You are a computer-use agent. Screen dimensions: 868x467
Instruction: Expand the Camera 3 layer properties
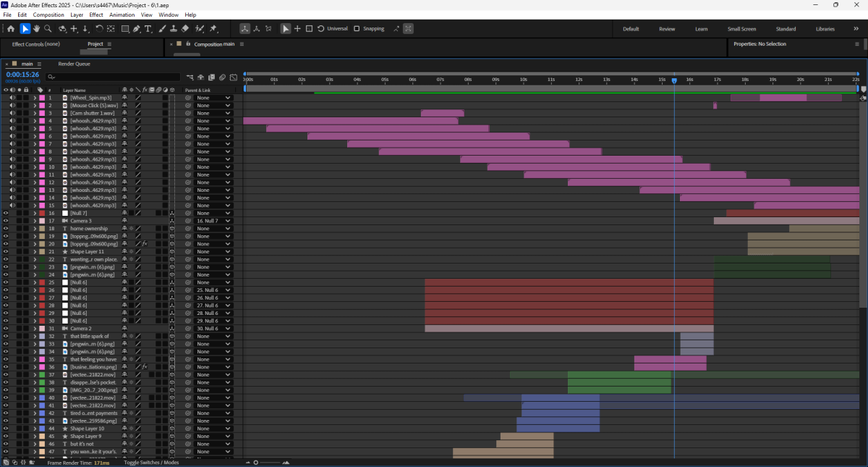tap(35, 221)
